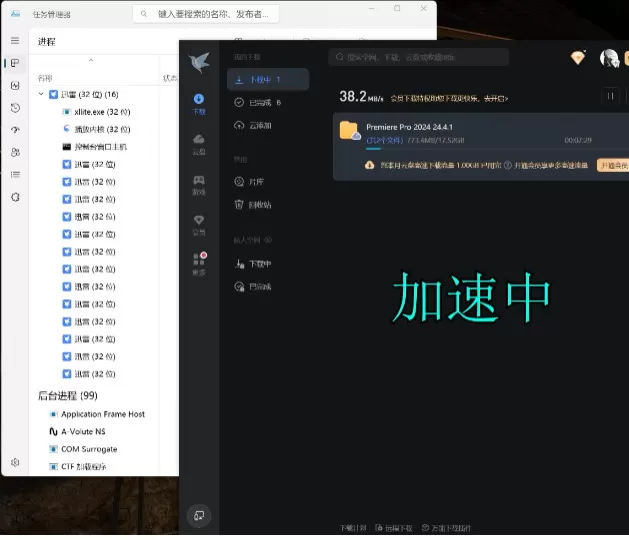Open 会员 diamond icon in Xunlei sidebar
The height and width of the screenshot is (540, 629).
[199, 225]
